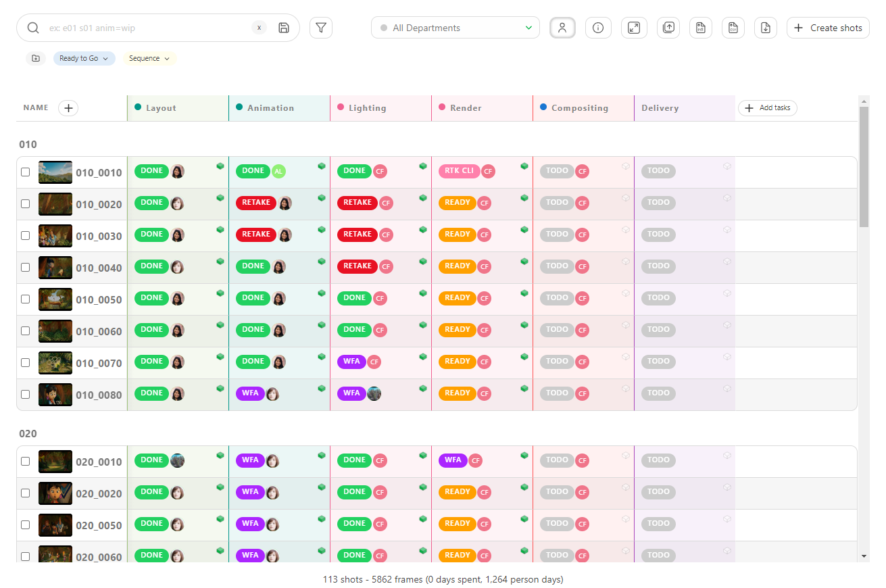Focus the shot search input field
This screenshot has width=886, height=588.
[149, 28]
